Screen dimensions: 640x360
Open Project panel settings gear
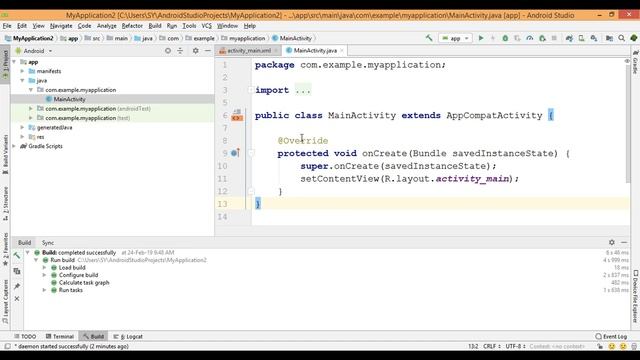point(196,51)
